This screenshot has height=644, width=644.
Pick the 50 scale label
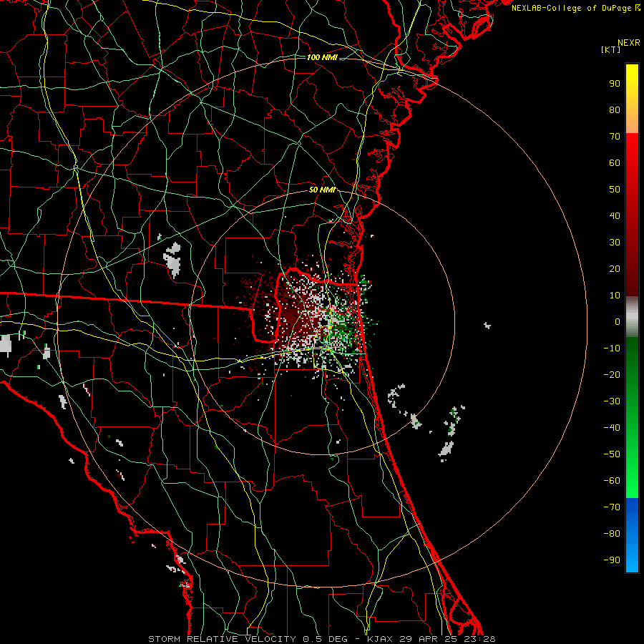(x=615, y=190)
